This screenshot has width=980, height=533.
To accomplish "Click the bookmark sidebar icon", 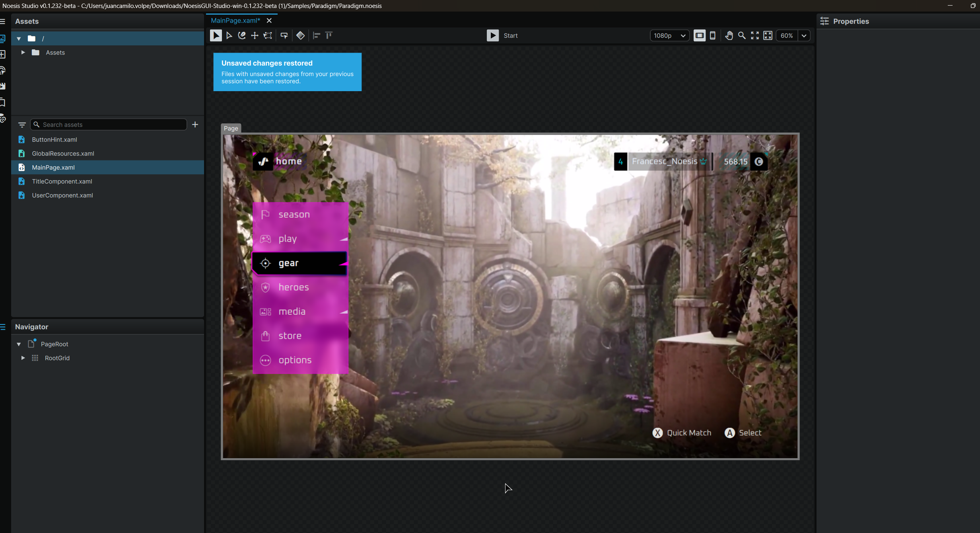I will (x=3, y=102).
